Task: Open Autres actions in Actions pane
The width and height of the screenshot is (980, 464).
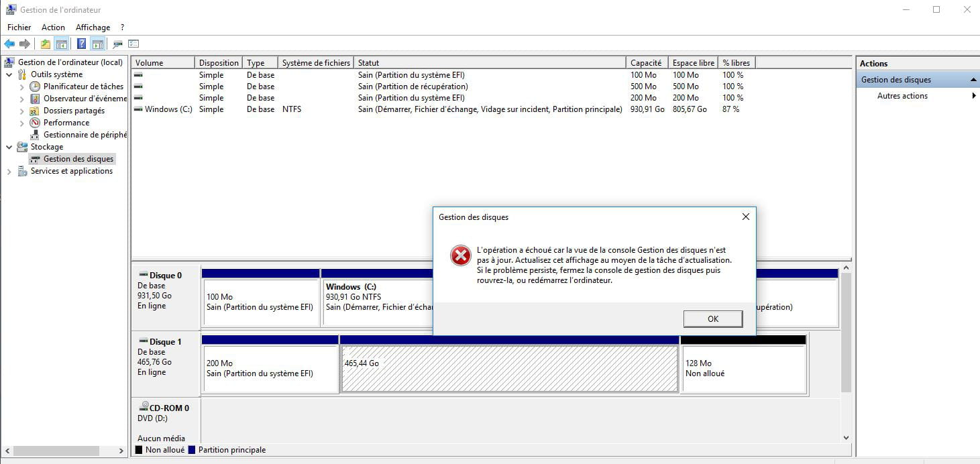Action: pos(902,96)
